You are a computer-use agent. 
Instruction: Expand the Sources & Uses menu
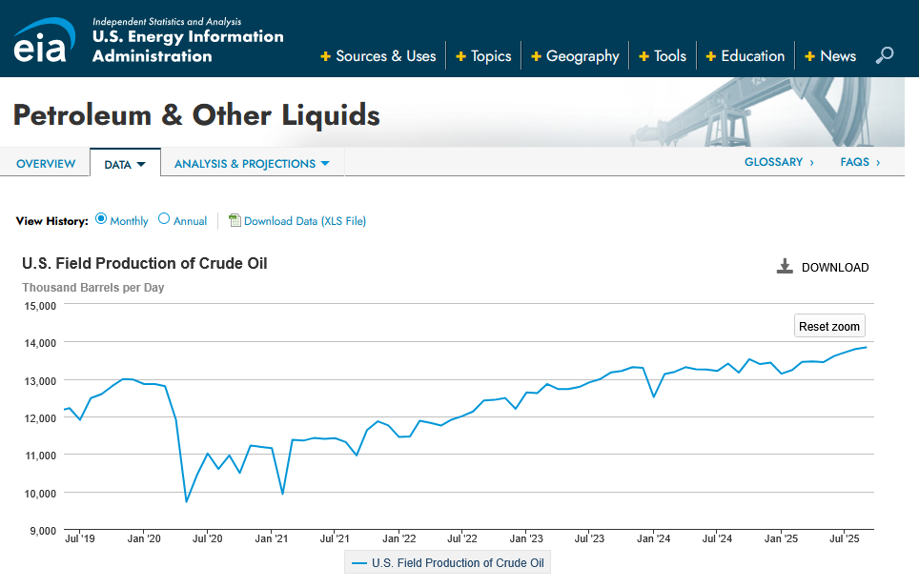(x=378, y=56)
